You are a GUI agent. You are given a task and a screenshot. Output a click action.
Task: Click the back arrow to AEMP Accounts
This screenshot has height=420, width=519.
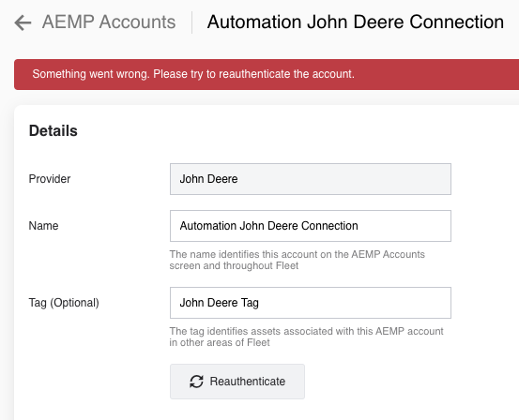click(x=23, y=22)
